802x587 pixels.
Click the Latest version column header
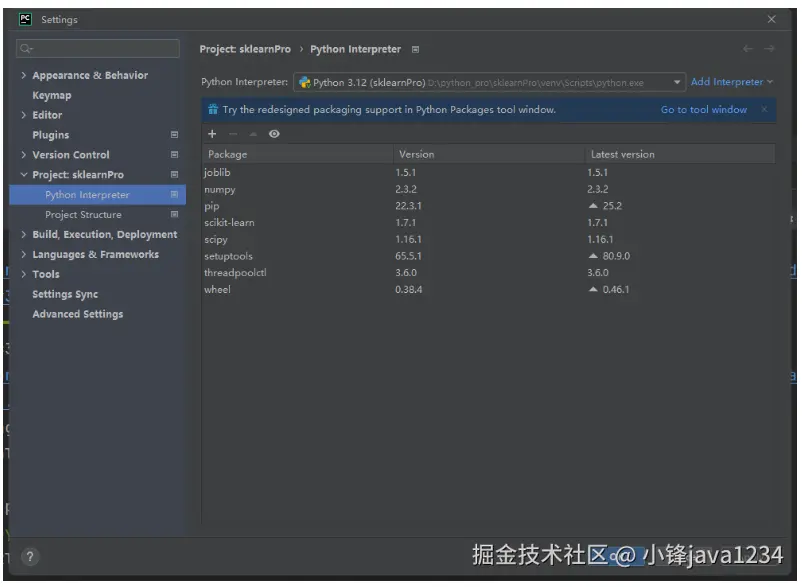click(680, 154)
